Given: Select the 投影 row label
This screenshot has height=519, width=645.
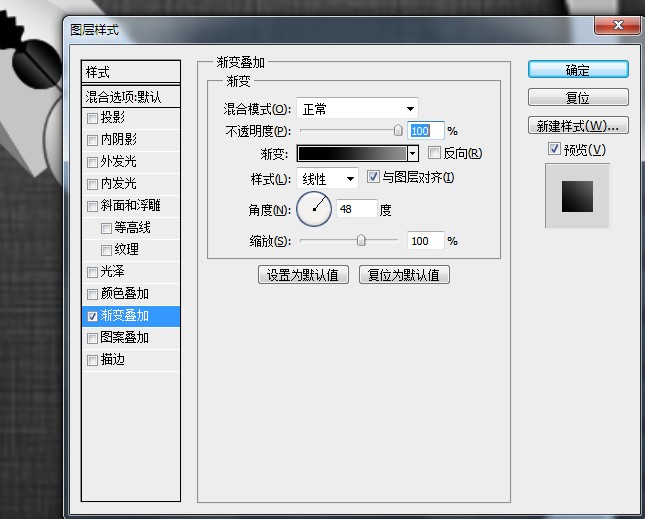Looking at the screenshot, I should pos(113,117).
